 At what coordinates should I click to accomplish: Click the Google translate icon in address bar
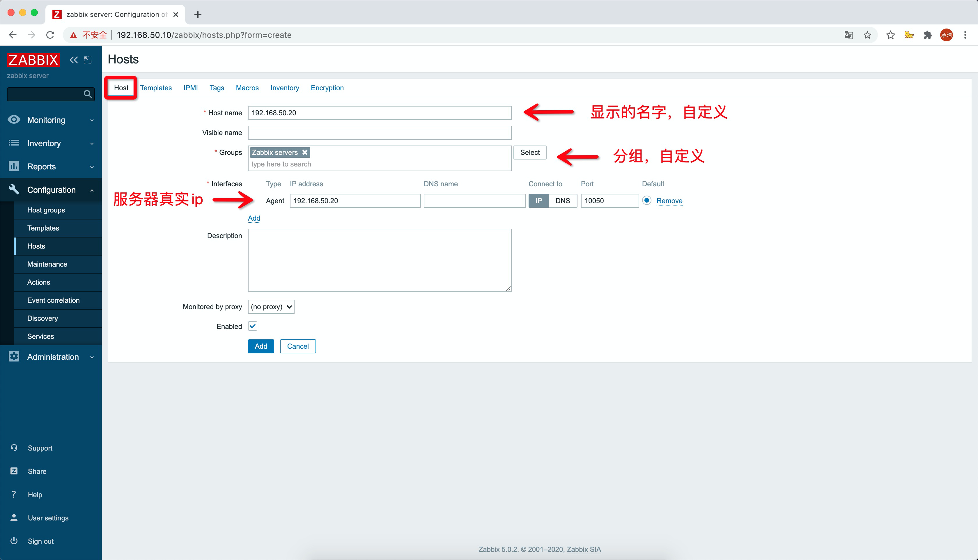click(x=848, y=35)
